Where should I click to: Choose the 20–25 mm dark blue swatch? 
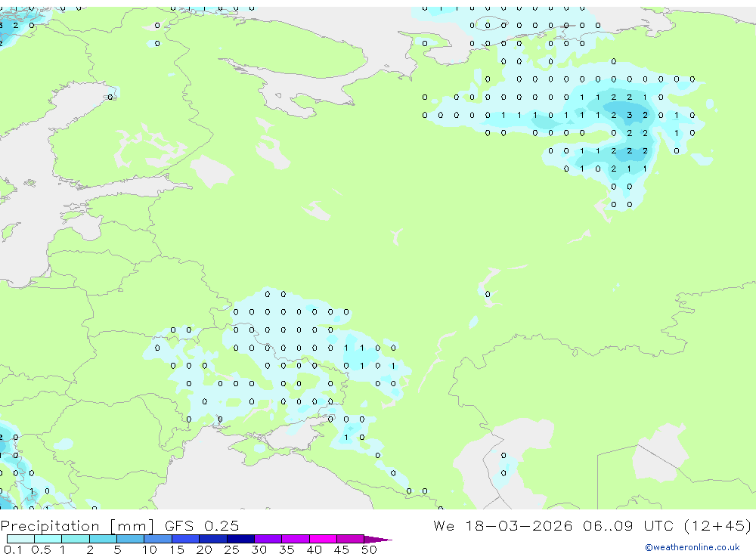[x=212, y=539]
